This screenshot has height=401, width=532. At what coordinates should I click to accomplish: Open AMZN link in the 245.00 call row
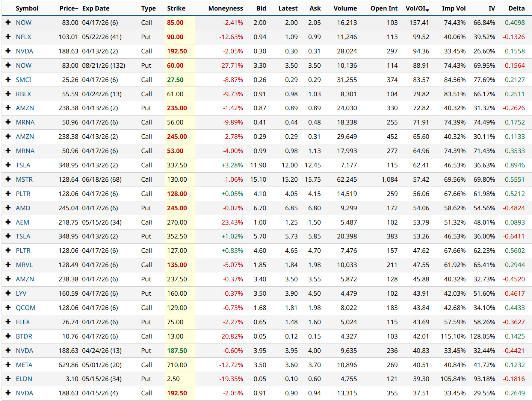[25, 137]
